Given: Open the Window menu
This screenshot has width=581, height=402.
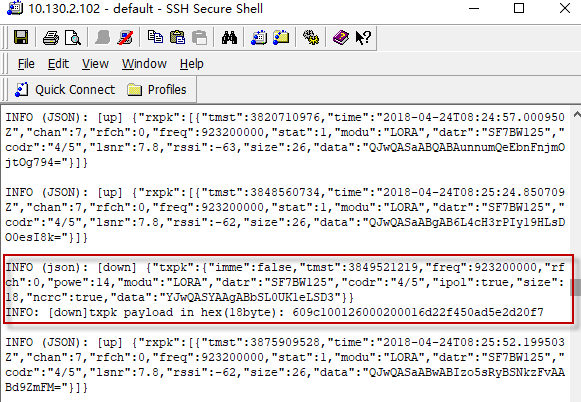Looking at the screenshot, I should click(x=144, y=64).
